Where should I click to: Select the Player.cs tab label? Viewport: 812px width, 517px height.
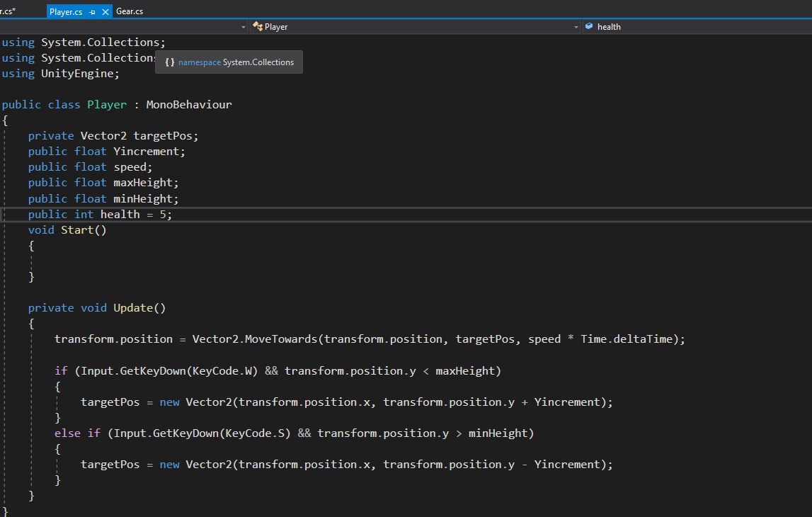point(66,12)
